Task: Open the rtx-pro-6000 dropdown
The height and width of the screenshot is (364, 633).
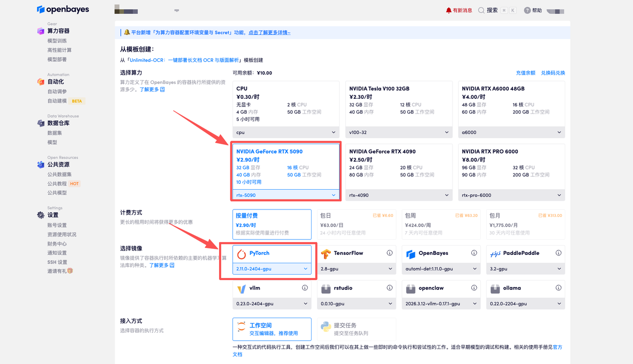Action: click(x=511, y=195)
